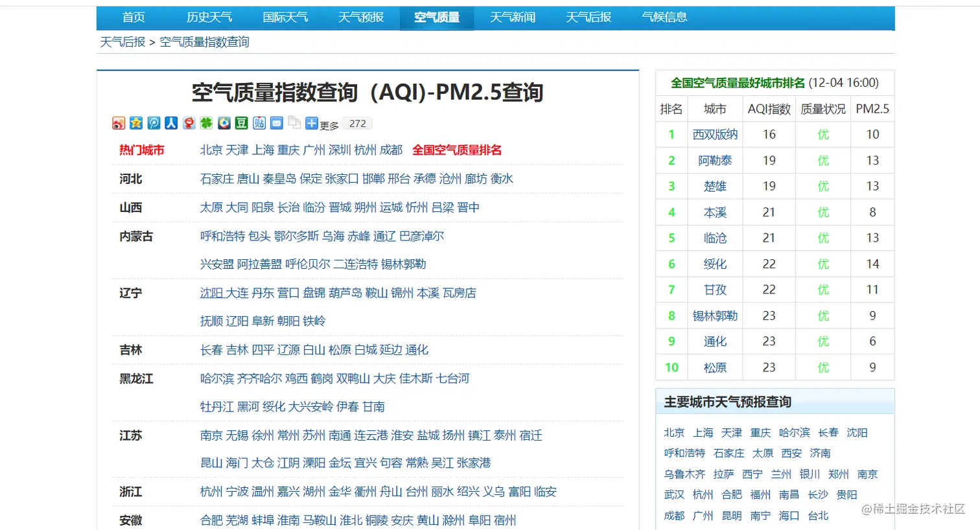
Task: Open 海口 forecast link
Action: (789, 516)
